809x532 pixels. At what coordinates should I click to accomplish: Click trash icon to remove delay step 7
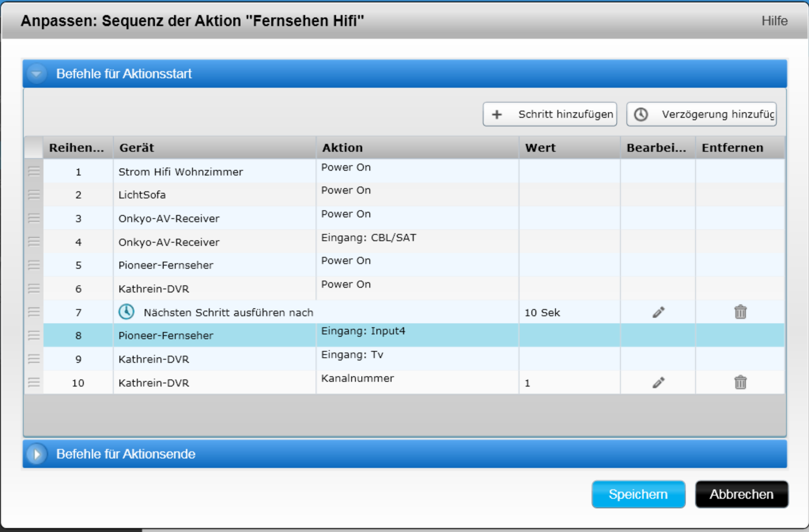[x=740, y=312]
